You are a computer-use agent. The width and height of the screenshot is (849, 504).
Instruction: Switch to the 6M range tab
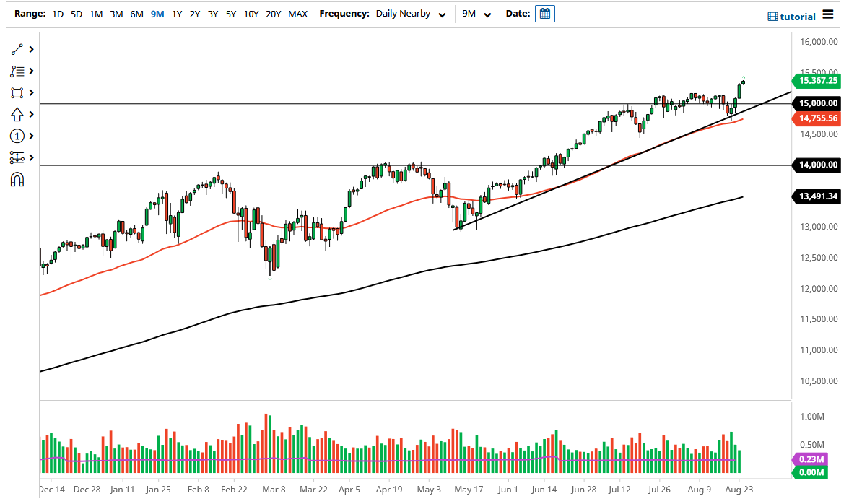(x=136, y=14)
